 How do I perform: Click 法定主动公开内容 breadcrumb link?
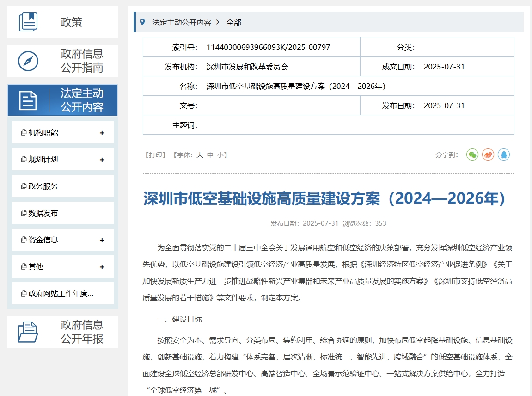tap(181, 22)
